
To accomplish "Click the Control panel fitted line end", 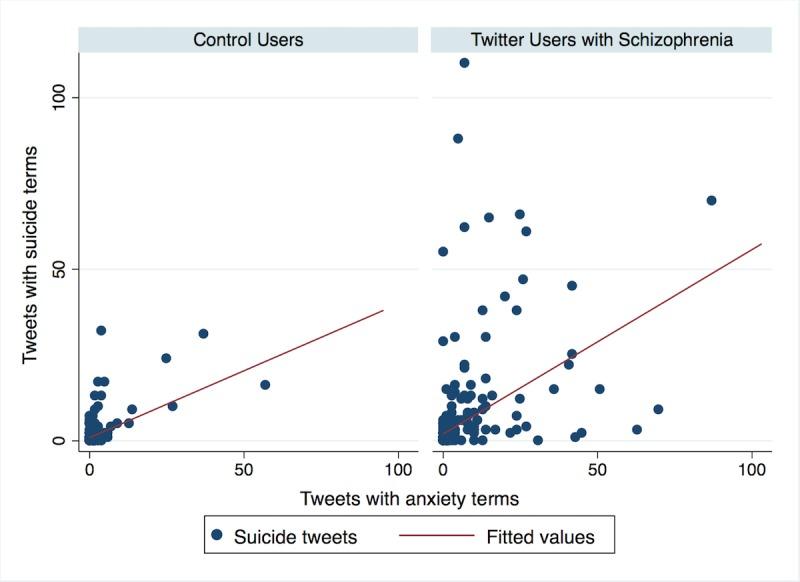I will 383,310.
